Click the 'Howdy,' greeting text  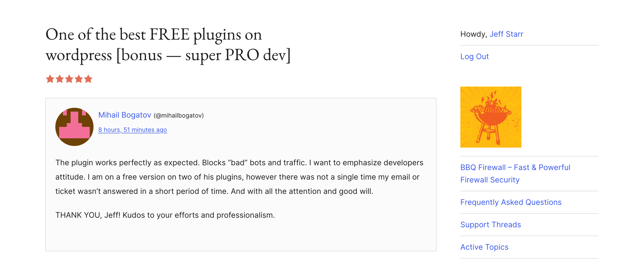(473, 34)
